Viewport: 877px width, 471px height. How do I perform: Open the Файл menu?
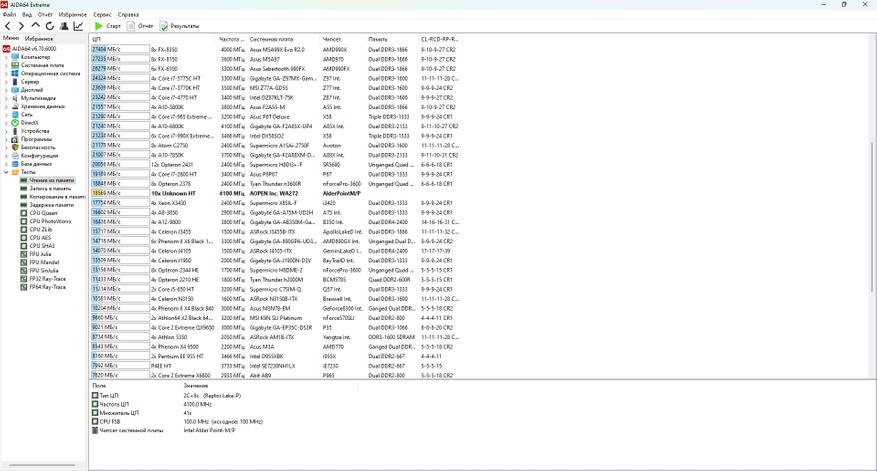tap(10, 15)
